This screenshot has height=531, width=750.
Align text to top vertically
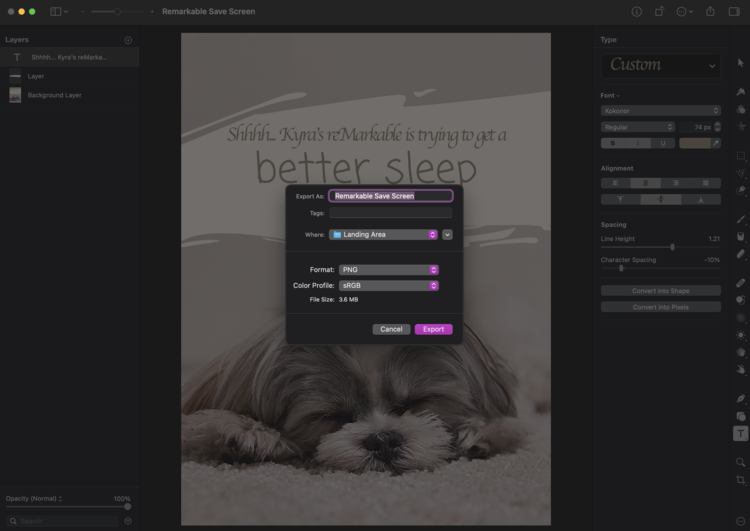tap(621, 199)
